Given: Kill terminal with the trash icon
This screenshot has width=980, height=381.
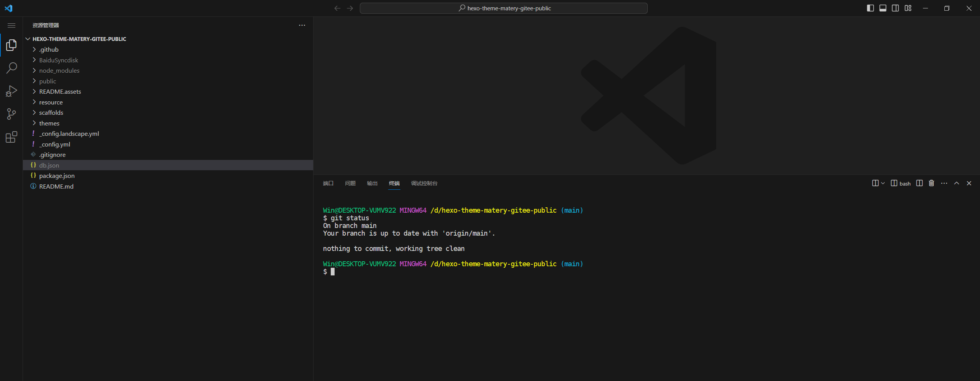Looking at the screenshot, I should (932, 183).
